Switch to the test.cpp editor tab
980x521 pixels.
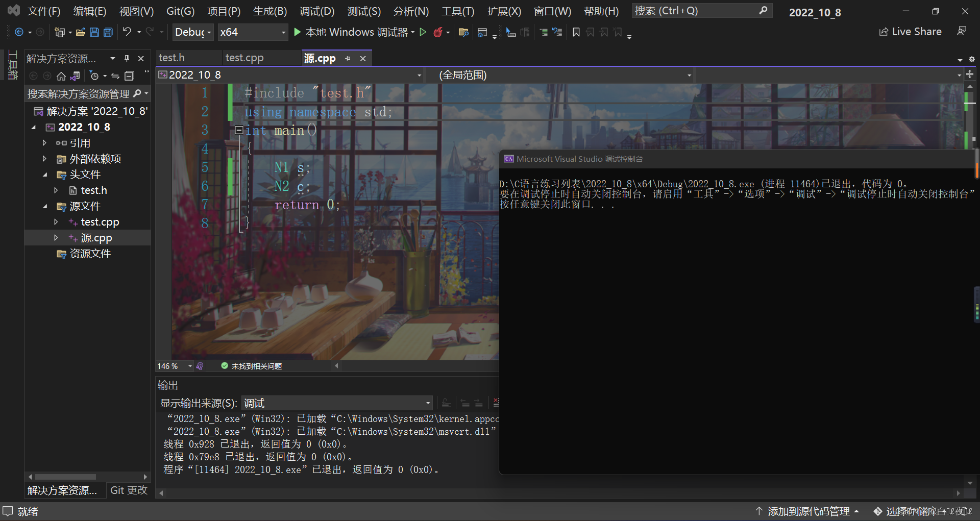pos(244,58)
